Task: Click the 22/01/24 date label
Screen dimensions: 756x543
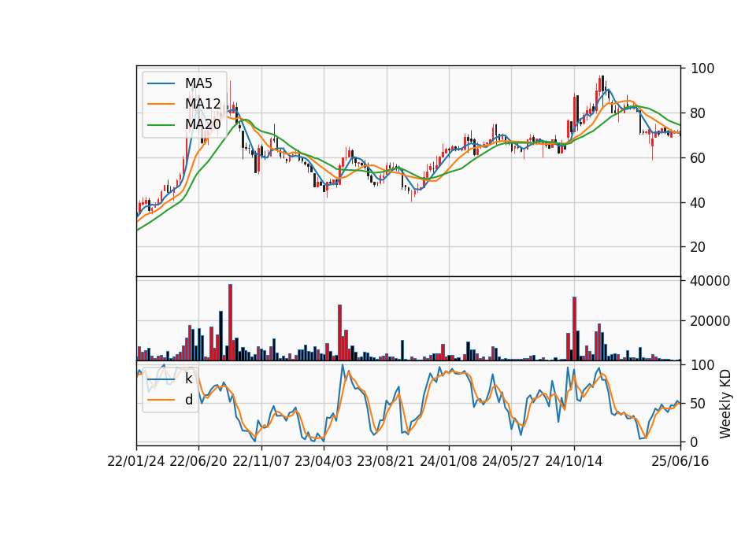Action: pyautogui.click(x=136, y=462)
